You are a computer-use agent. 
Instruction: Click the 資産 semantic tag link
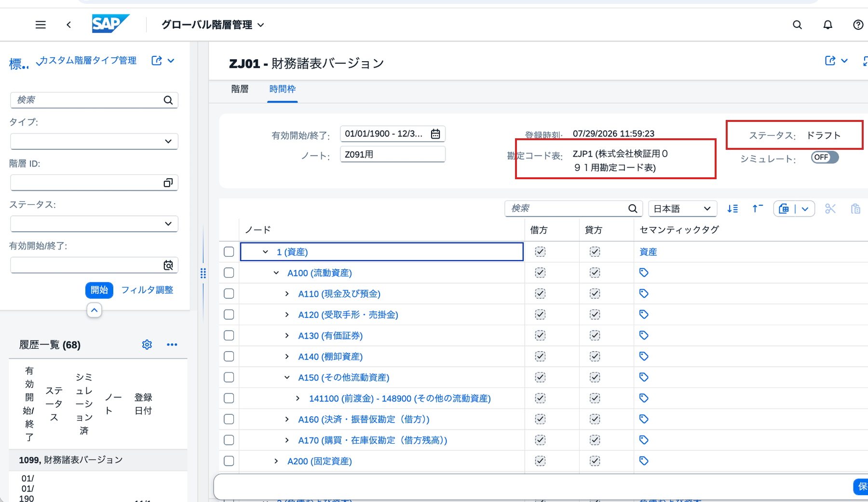[648, 252]
